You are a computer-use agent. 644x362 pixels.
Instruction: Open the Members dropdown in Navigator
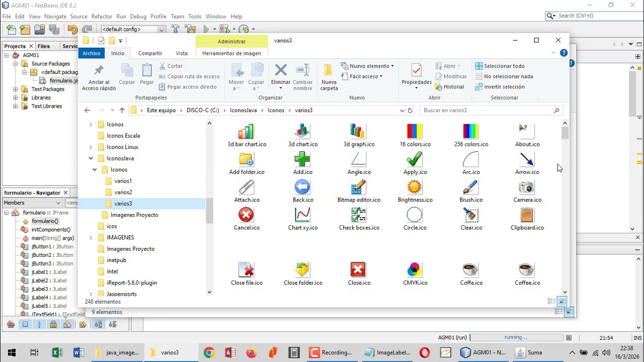click(x=32, y=203)
